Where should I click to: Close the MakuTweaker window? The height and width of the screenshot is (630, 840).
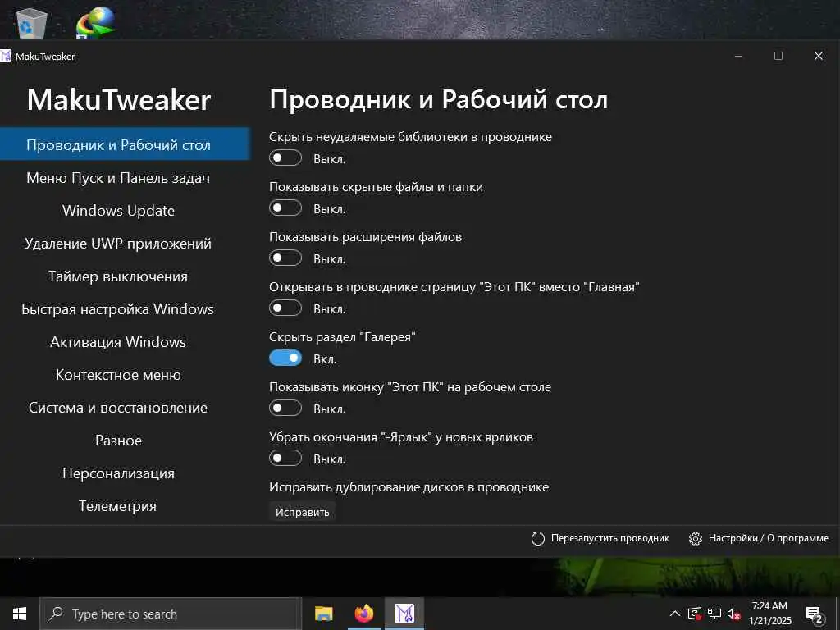tap(819, 56)
